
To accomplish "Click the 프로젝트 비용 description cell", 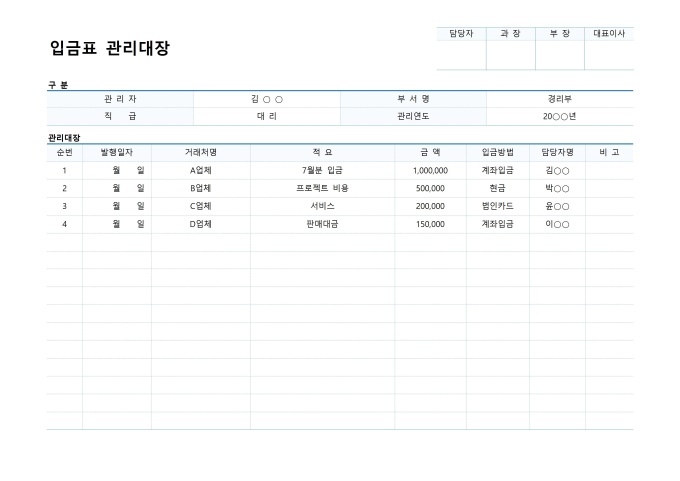I will pos(322,188).
